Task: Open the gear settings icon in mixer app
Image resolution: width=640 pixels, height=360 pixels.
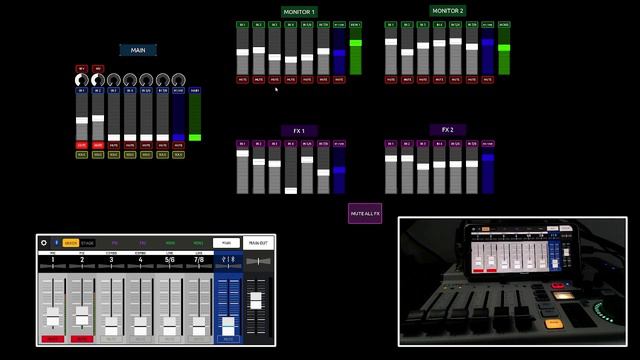Action: (44, 243)
